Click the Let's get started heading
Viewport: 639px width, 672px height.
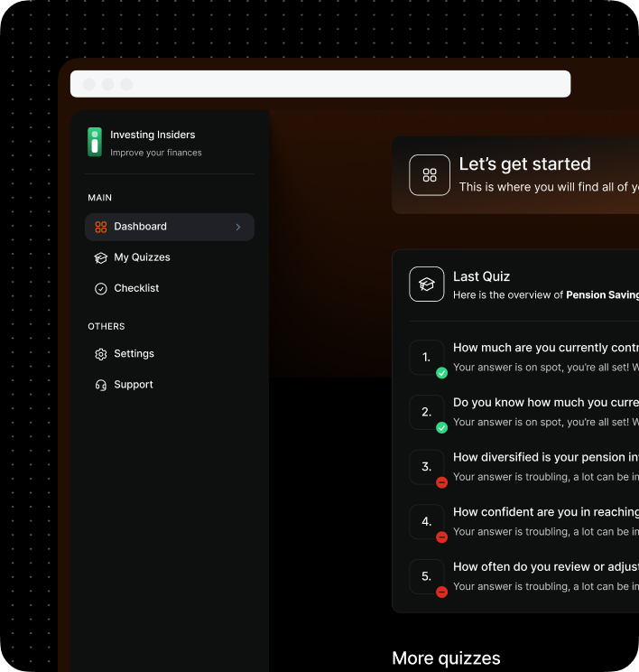tap(524, 163)
